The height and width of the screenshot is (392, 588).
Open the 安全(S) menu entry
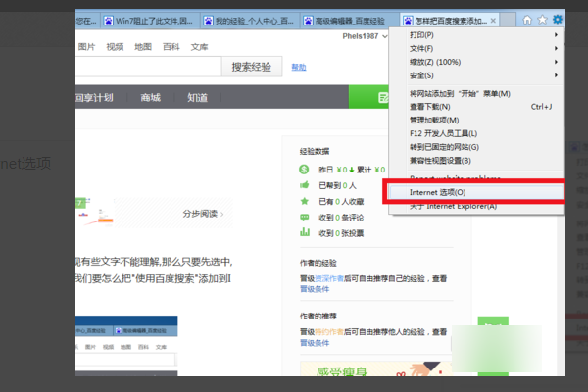pos(476,75)
